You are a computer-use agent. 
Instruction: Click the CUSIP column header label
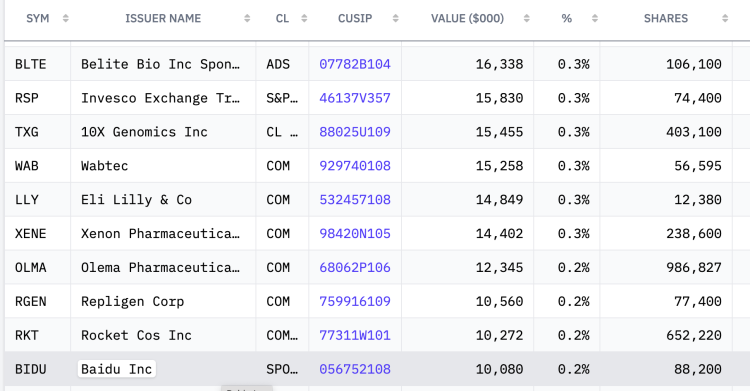pyautogui.click(x=355, y=19)
